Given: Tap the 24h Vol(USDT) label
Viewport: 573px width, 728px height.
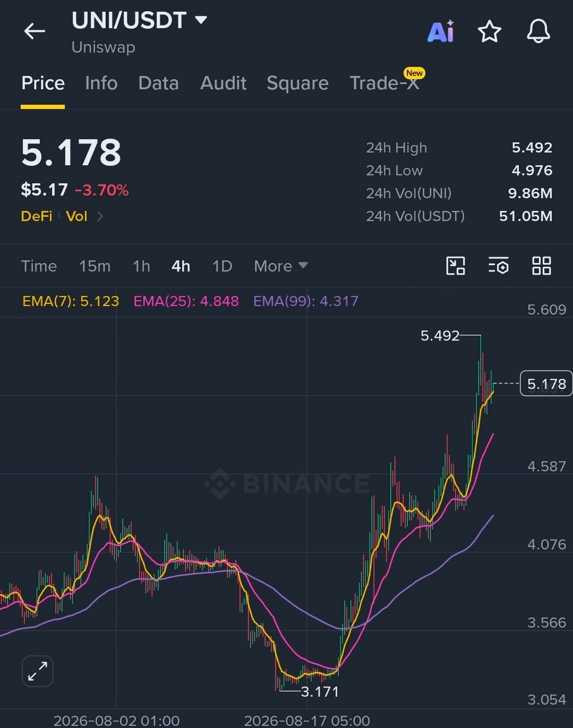Looking at the screenshot, I should [415, 216].
